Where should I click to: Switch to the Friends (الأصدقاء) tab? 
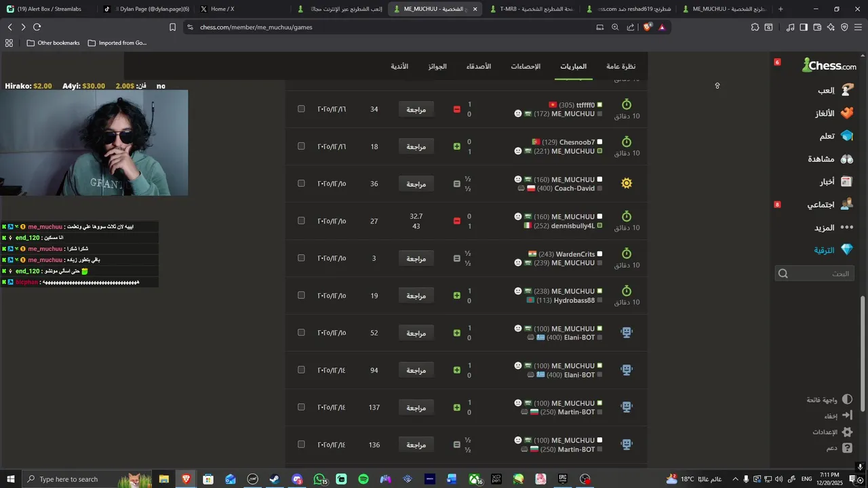(x=478, y=66)
